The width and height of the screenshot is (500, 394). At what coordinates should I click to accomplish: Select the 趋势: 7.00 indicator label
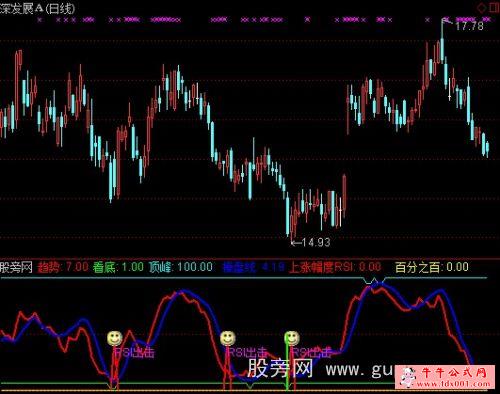pyautogui.click(x=63, y=267)
